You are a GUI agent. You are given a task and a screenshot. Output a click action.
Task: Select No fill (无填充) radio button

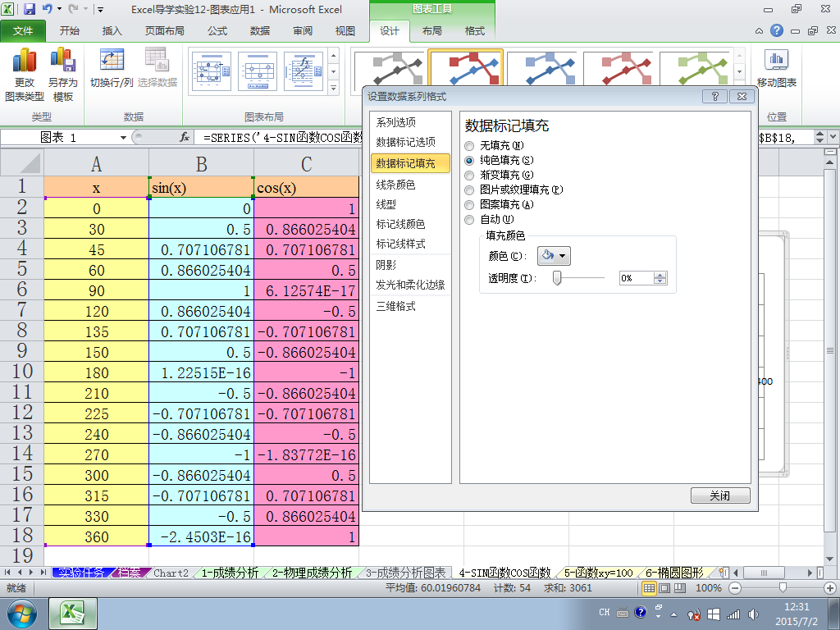tap(469, 146)
